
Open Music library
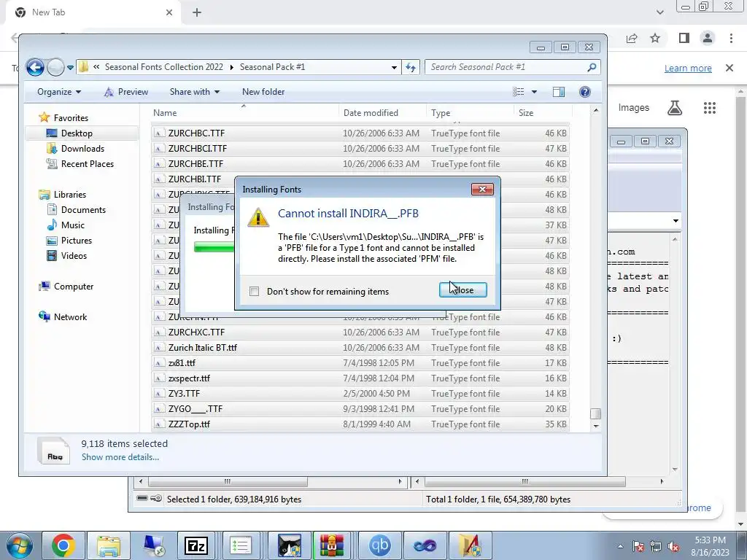pyautogui.click(x=72, y=225)
